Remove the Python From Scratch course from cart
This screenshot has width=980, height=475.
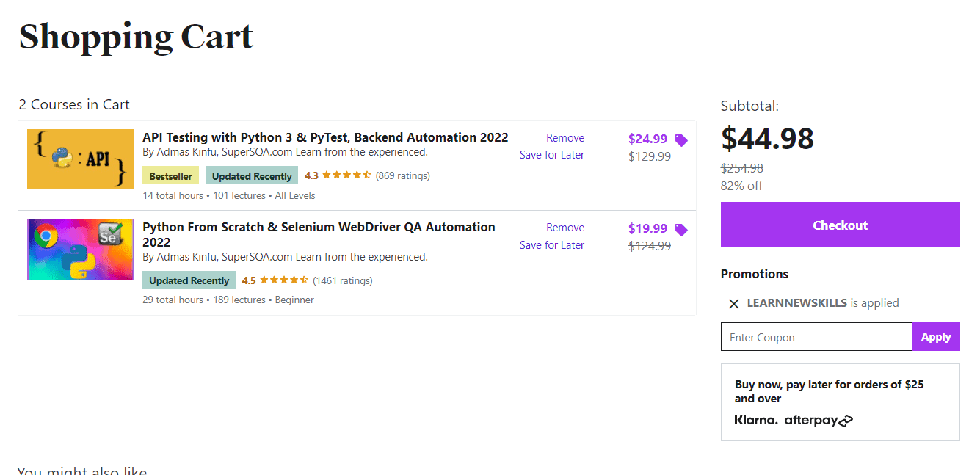565,227
